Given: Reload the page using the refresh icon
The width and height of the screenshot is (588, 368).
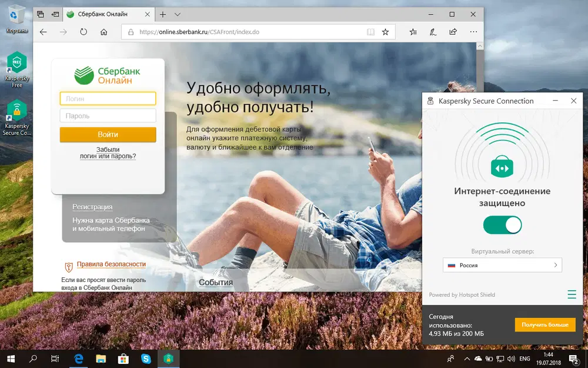Looking at the screenshot, I should [x=83, y=32].
